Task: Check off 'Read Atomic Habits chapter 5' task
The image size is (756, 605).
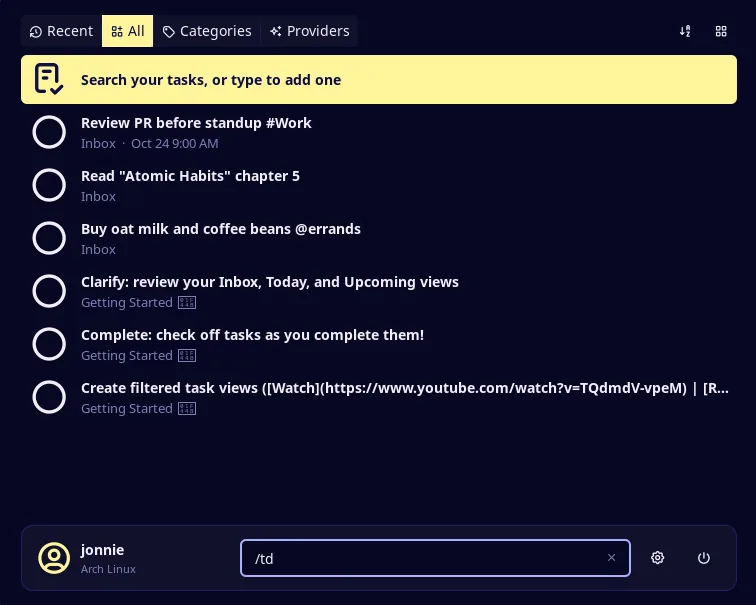Action: tap(49, 185)
